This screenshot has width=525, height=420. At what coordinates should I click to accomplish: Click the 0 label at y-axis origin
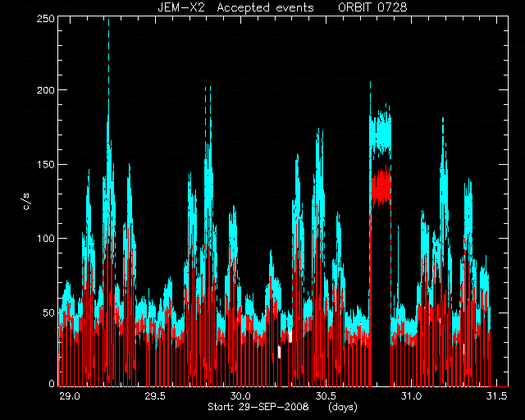[52, 383]
